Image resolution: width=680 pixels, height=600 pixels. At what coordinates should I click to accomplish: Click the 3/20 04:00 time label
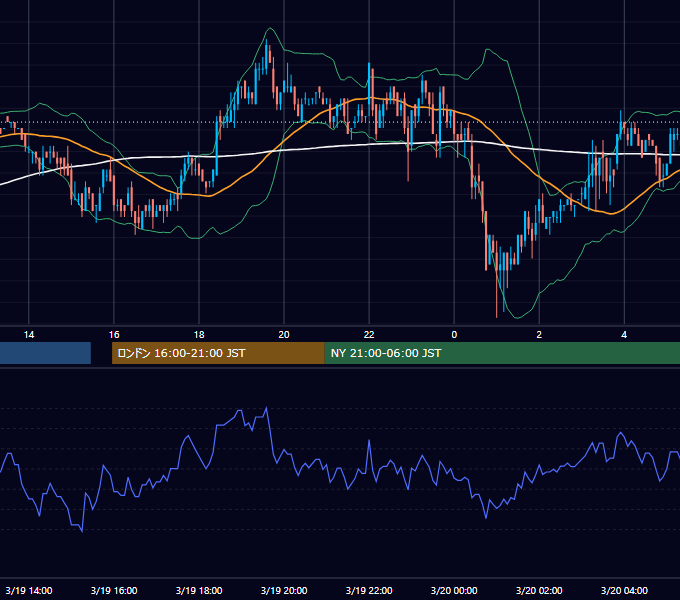(624, 590)
